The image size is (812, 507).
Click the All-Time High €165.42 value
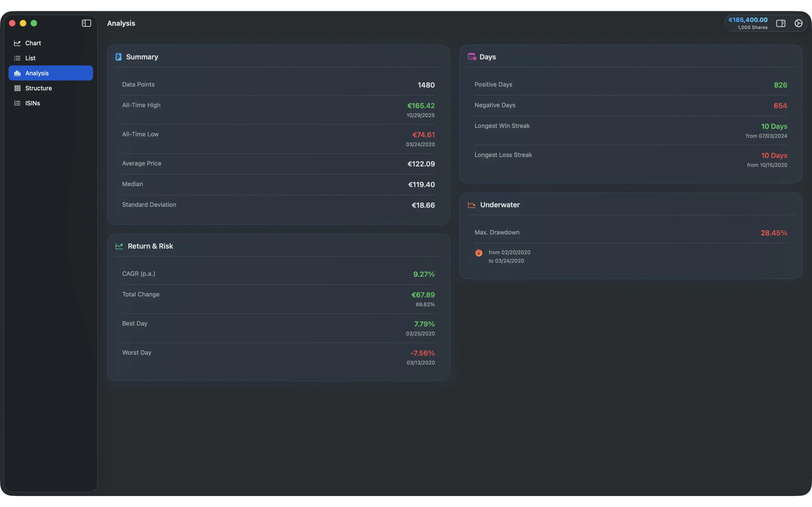coord(420,105)
